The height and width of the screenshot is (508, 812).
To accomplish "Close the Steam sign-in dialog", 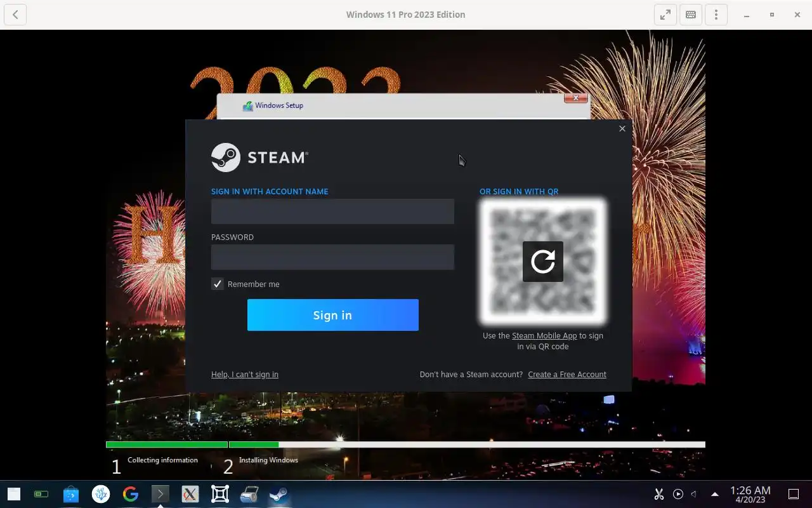I will tap(622, 128).
